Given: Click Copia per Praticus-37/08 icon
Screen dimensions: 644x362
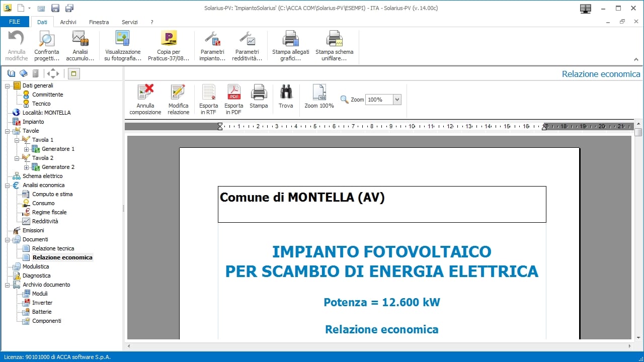Looking at the screenshot, I should tap(169, 45).
